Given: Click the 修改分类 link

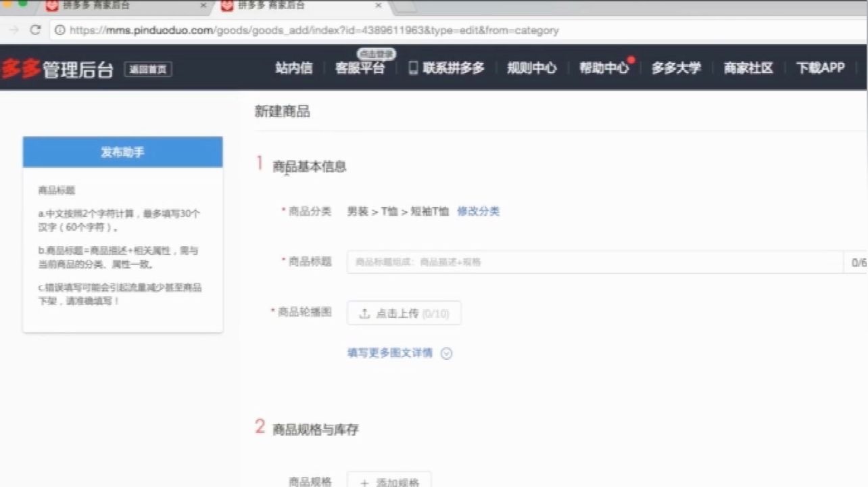Looking at the screenshot, I should tap(478, 211).
